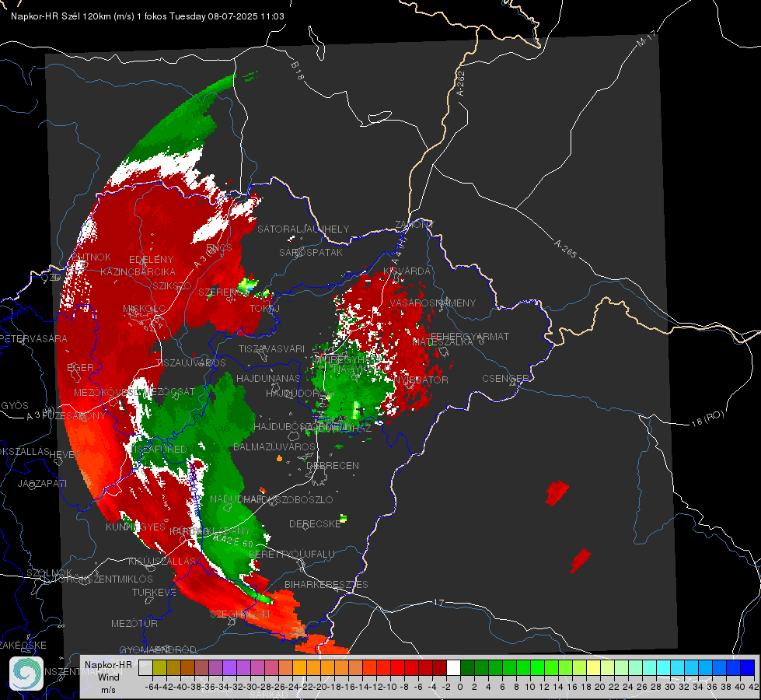
Task: Click the A-265 road label
Action: (x=565, y=249)
